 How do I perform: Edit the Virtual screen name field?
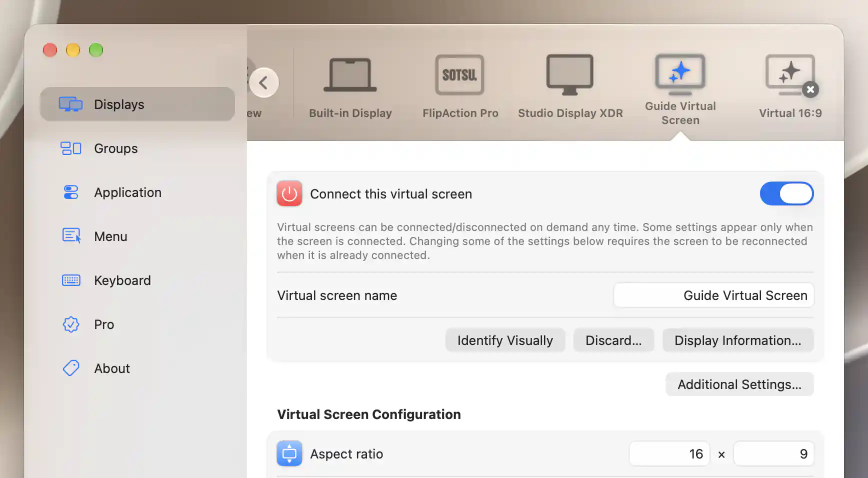pos(713,295)
